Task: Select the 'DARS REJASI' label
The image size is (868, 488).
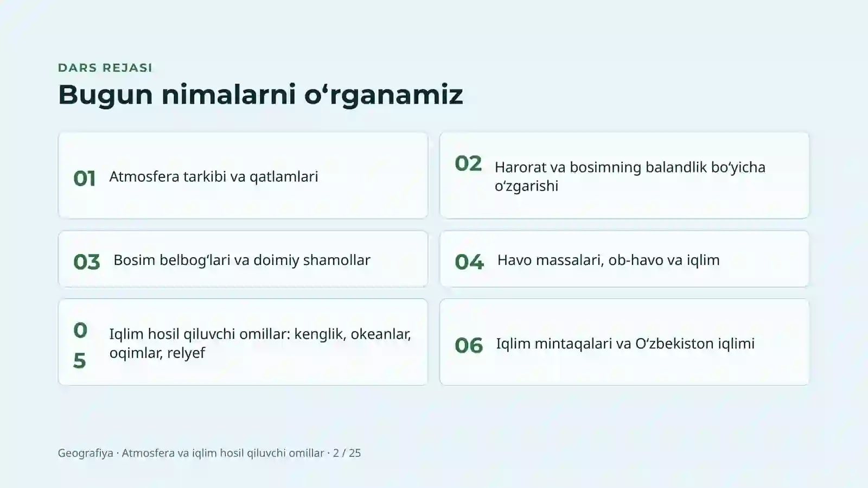Action: point(105,68)
